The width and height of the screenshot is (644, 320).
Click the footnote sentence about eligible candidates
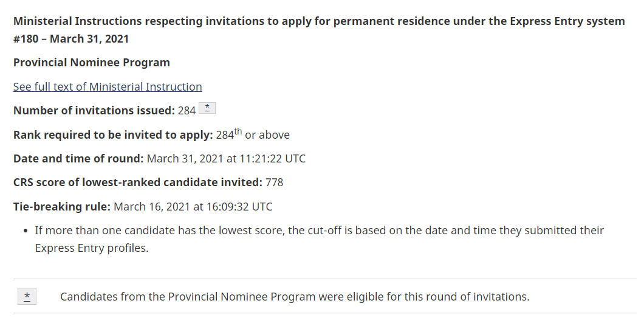tap(295, 296)
